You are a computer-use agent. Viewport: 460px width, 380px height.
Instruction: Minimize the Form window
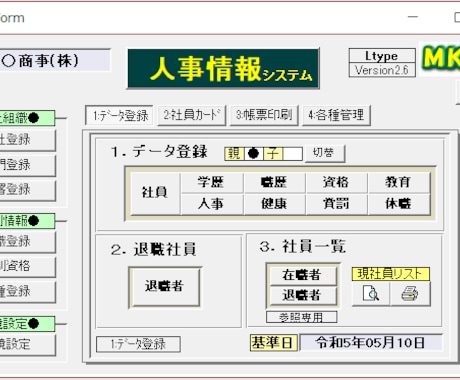[x=413, y=17]
